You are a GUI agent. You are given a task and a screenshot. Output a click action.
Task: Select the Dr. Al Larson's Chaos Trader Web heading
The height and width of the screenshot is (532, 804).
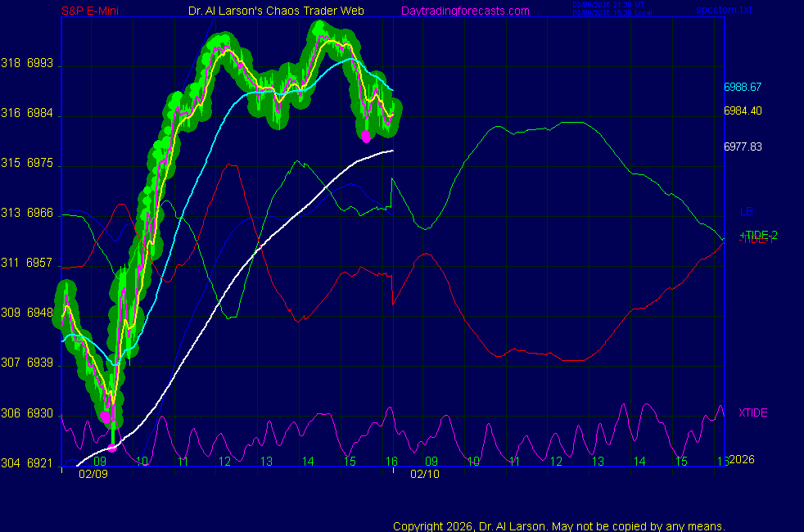pyautogui.click(x=276, y=11)
